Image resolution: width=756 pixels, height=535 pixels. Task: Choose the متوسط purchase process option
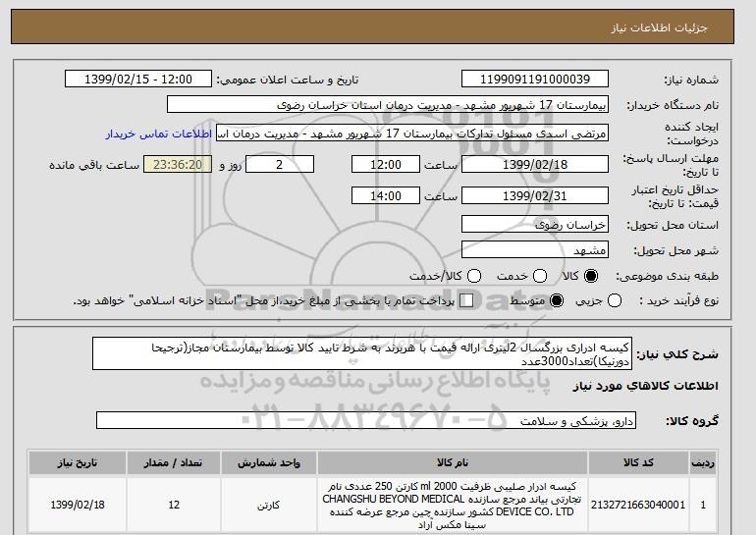[x=557, y=300]
